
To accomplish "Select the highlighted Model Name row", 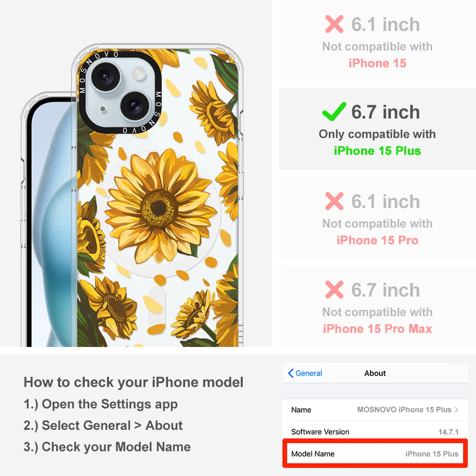I will [375, 454].
